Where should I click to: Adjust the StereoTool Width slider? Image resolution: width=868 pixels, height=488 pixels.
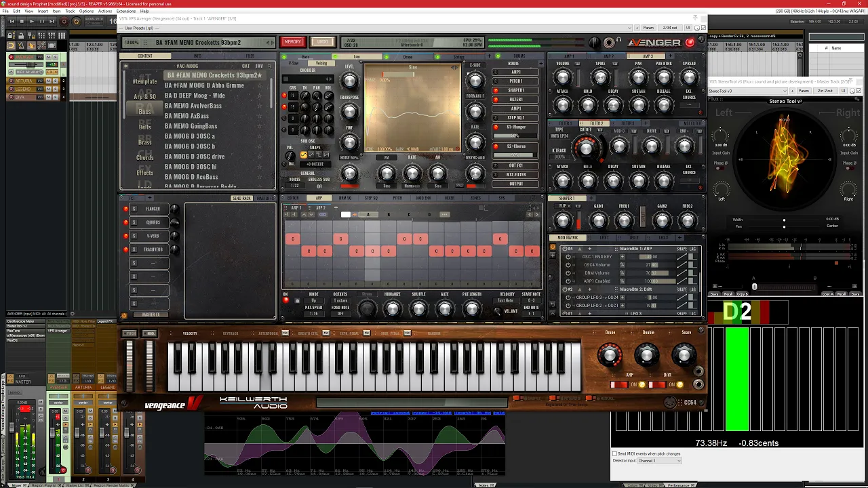784,220
